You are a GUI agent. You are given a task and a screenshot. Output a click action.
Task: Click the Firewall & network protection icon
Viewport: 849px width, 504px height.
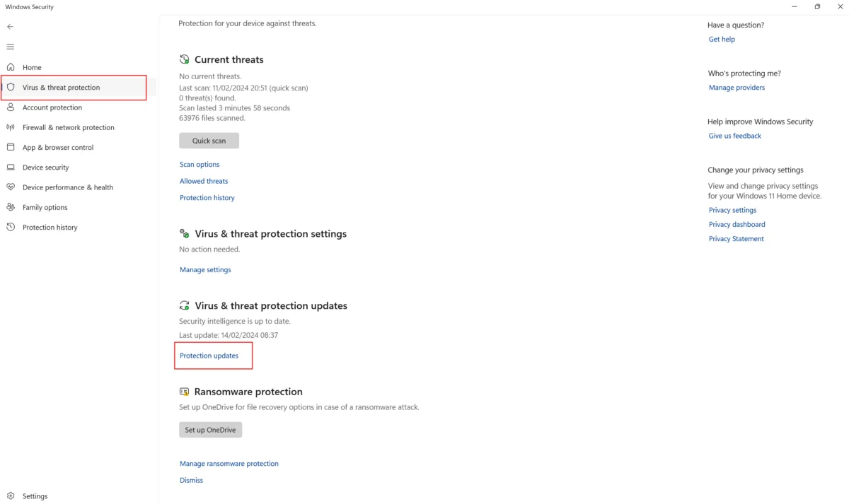[x=11, y=127]
